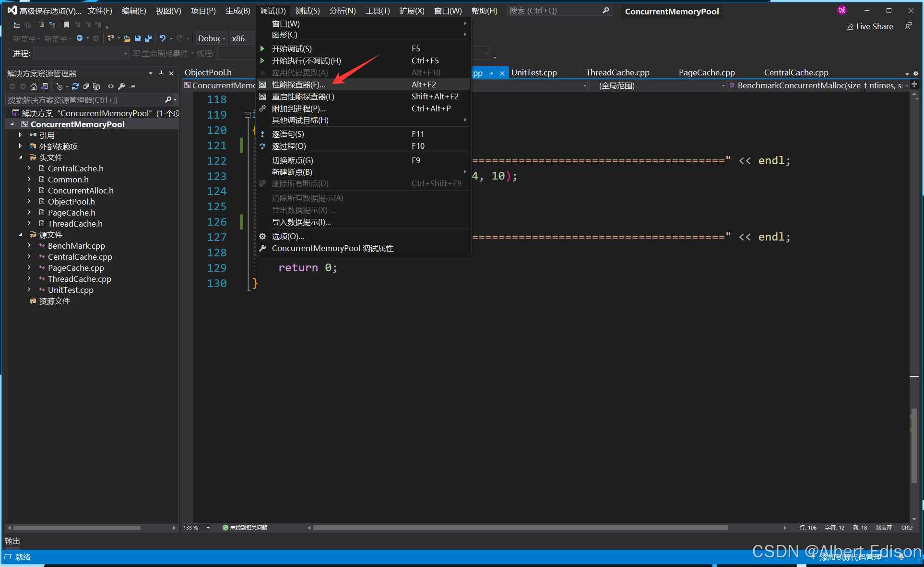
Task: Click 添加到源代码管理 in status bar
Action: pyautogui.click(x=850, y=557)
